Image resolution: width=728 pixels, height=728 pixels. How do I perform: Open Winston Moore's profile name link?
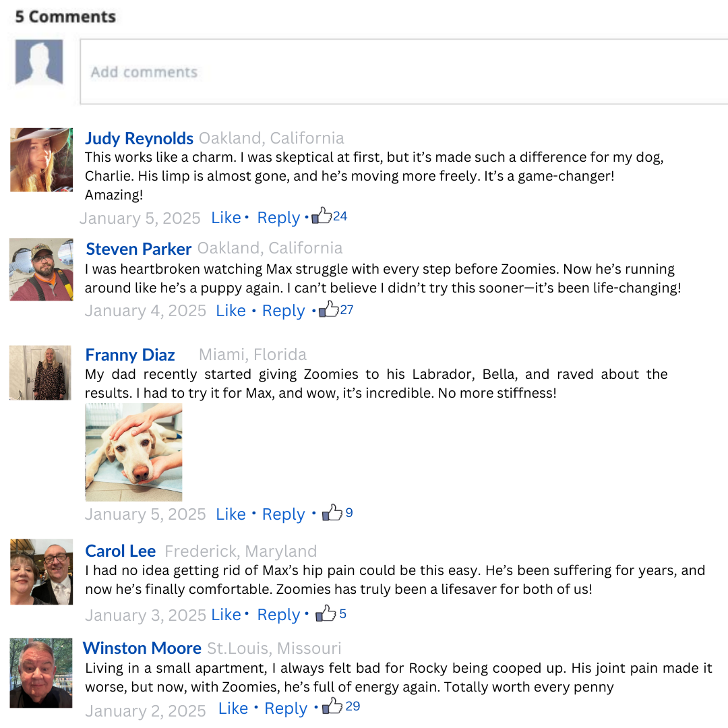coord(142,648)
